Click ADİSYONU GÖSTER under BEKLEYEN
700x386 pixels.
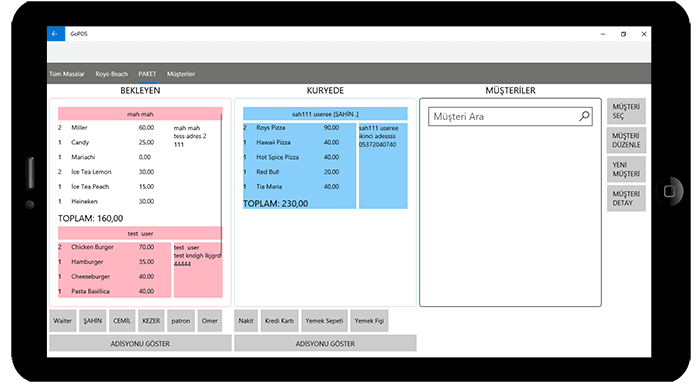pyautogui.click(x=140, y=344)
